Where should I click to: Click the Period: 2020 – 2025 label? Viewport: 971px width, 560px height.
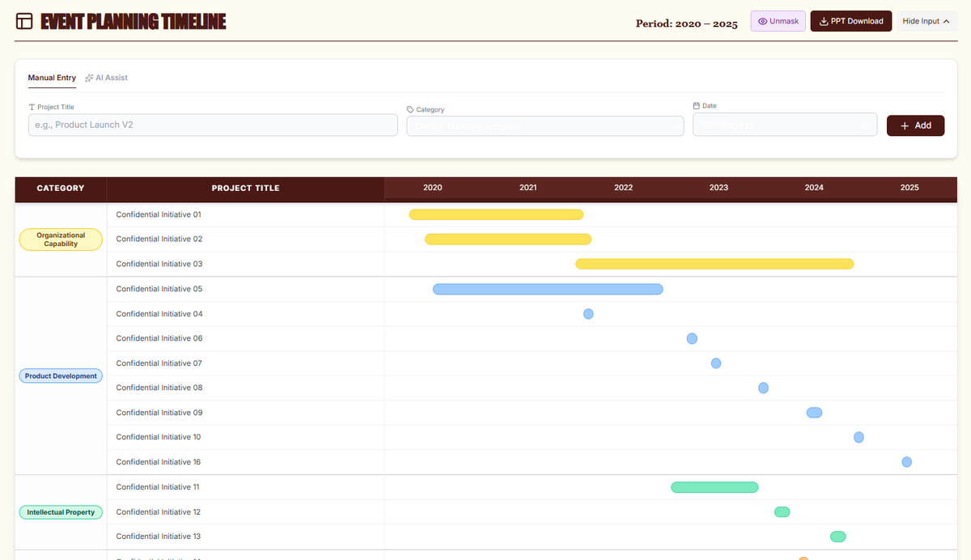(687, 23)
